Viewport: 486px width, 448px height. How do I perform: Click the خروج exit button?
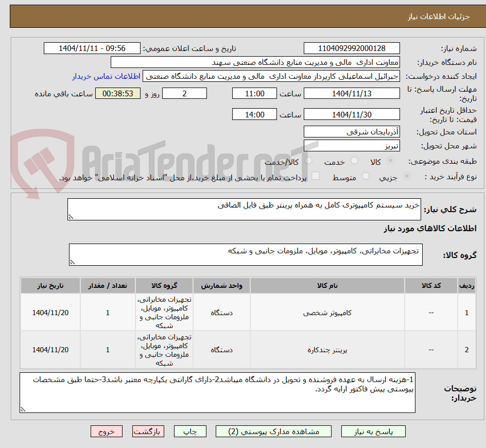click(x=106, y=431)
